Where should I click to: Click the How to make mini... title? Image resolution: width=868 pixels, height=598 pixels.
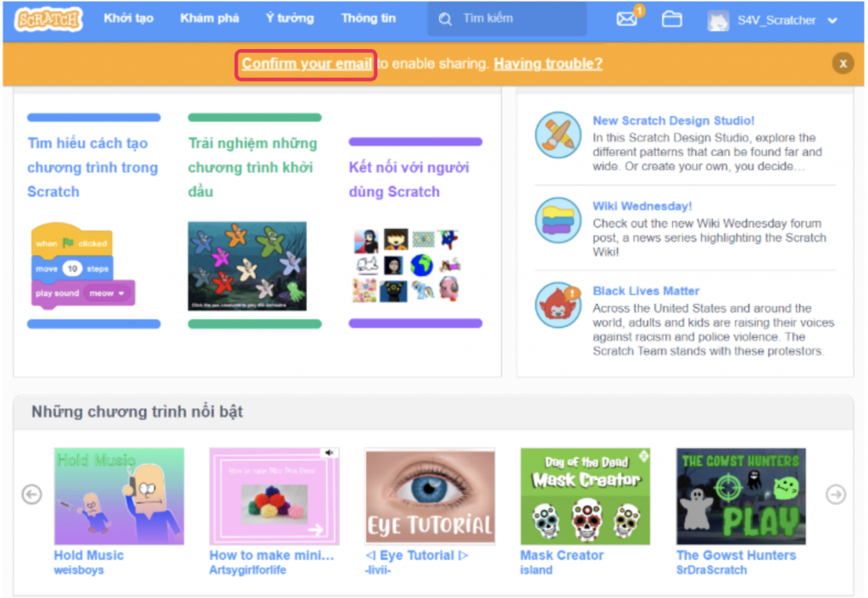pyautogui.click(x=272, y=556)
